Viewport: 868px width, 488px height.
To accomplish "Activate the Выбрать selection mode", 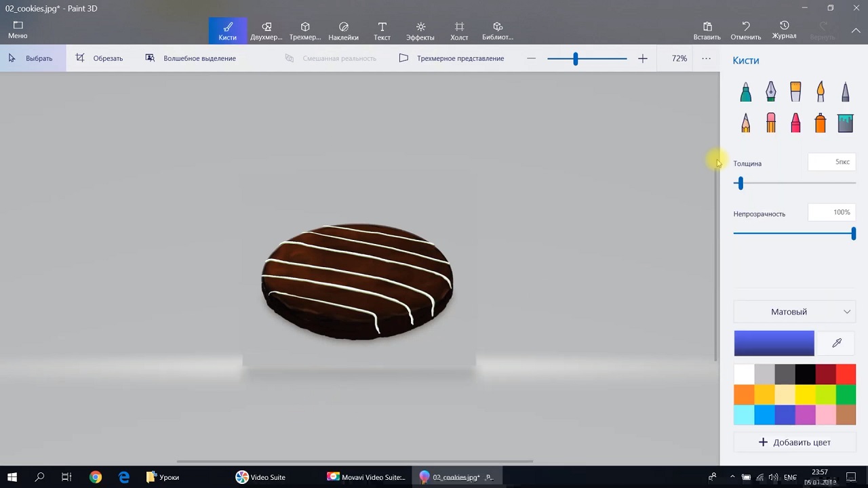I will (31, 58).
